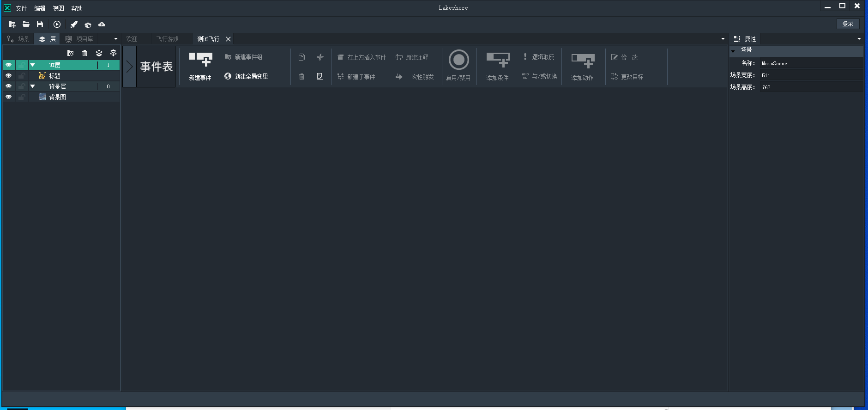868x410 pixels.
Task: Collapse the 场景 properties section
Action: point(733,51)
